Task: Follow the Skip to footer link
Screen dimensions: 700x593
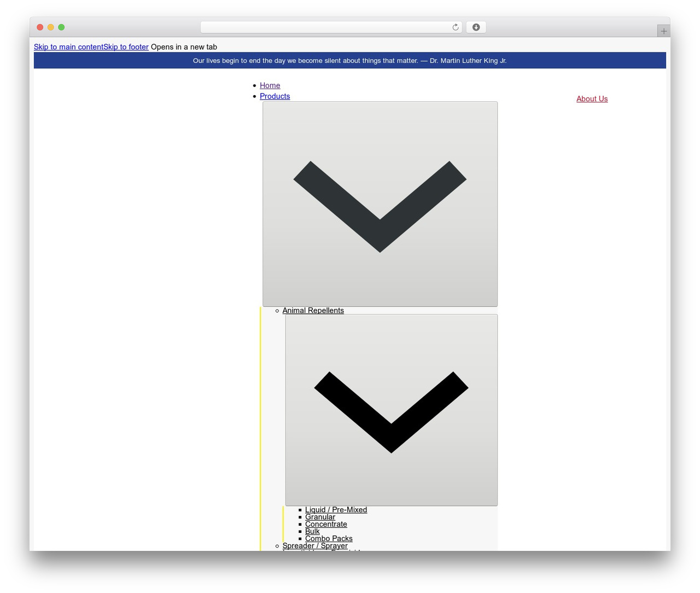Action: click(x=126, y=47)
